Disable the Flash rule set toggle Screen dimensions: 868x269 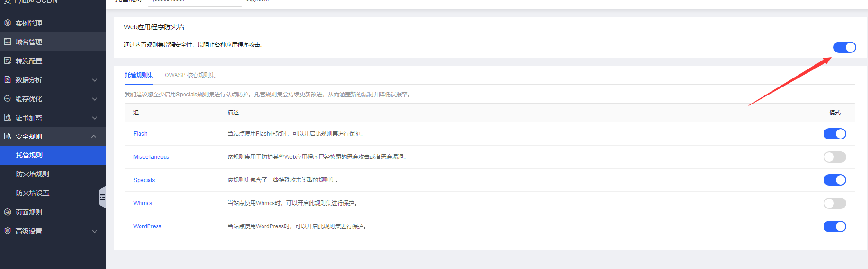[x=834, y=134]
